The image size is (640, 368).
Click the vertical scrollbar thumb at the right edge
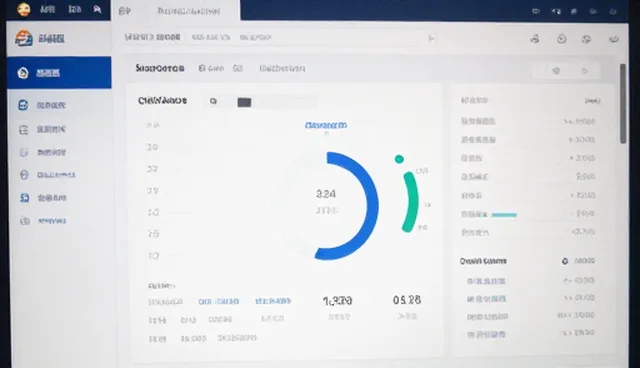click(x=623, y=103)
